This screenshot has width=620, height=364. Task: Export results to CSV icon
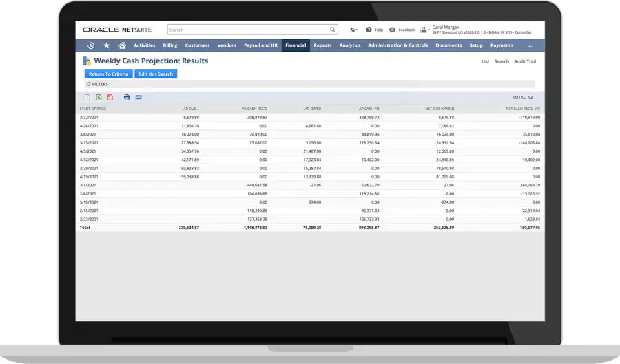(87, 97)
